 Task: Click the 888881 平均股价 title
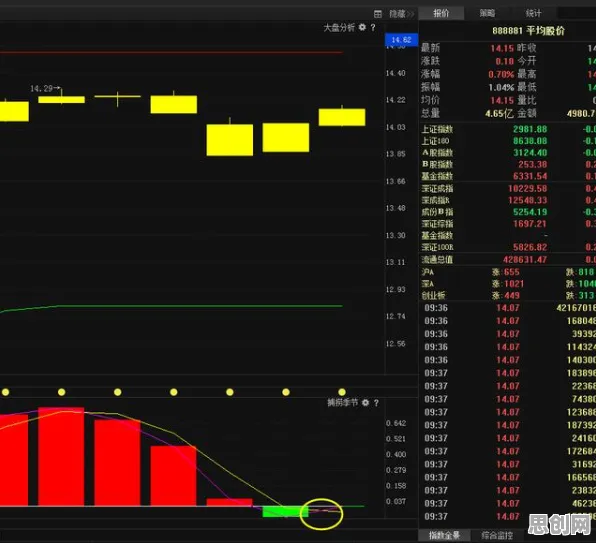point(528,31)
